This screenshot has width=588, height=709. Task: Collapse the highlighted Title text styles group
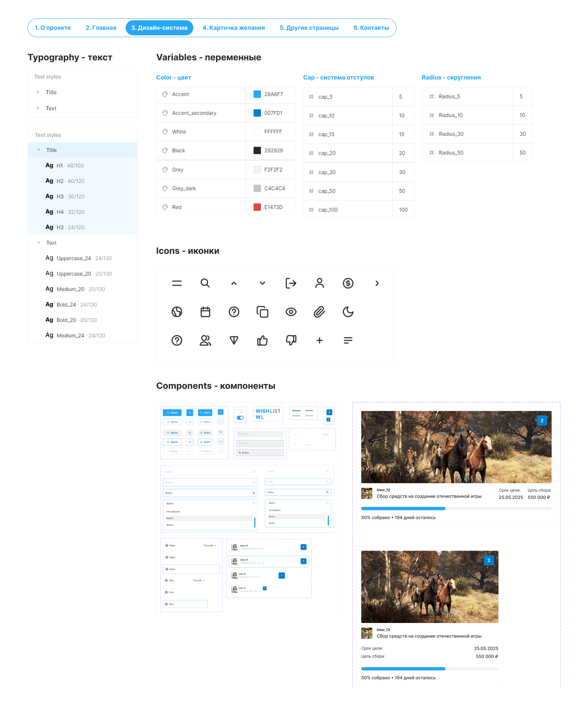pos(39,150)
